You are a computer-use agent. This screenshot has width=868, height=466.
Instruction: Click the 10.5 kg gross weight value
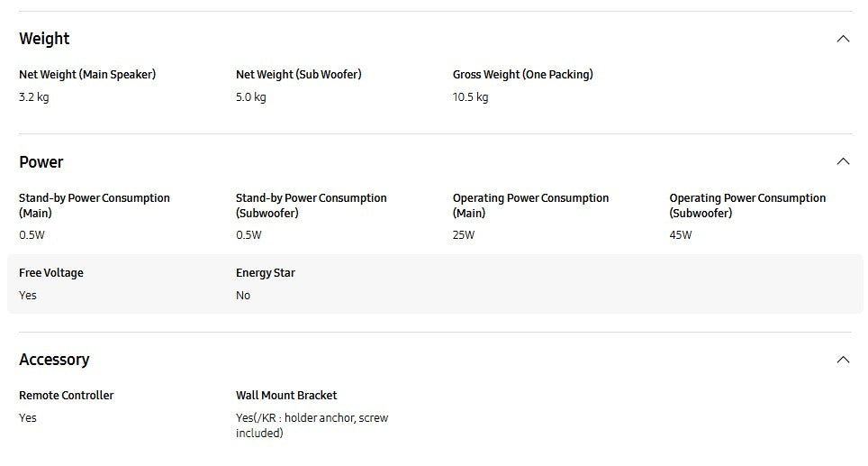click(x=470, y=97)
